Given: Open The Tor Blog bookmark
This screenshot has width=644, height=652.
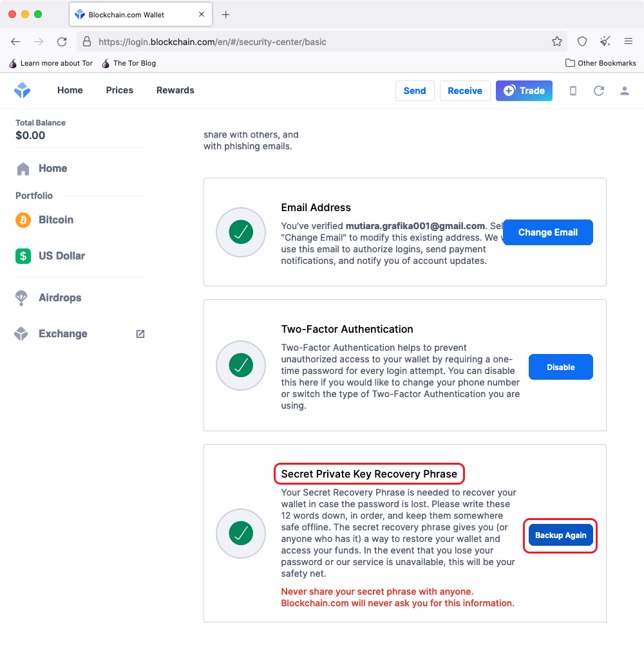Looking at the screenshot, I should (x=129, y=63).
